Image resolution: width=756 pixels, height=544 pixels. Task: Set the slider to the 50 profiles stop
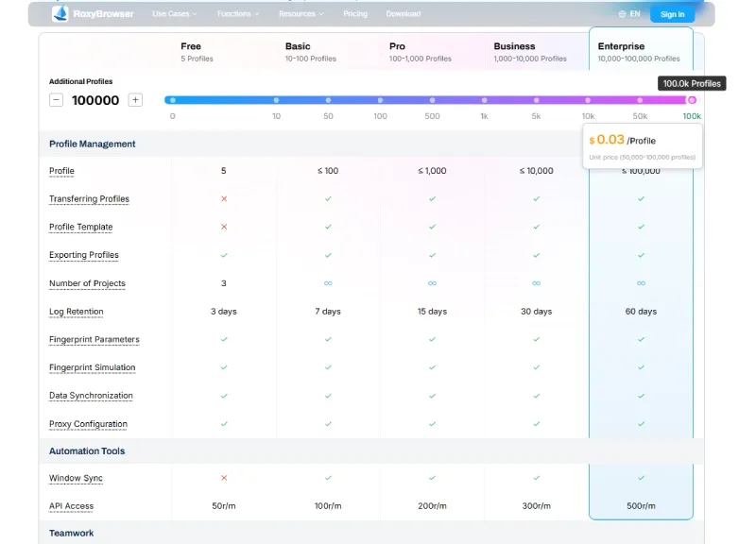click(x=328, y=100)
